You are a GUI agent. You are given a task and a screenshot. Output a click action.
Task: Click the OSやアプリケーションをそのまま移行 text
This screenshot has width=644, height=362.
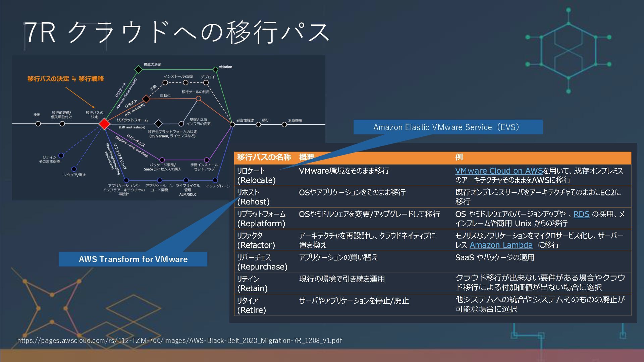352,192
